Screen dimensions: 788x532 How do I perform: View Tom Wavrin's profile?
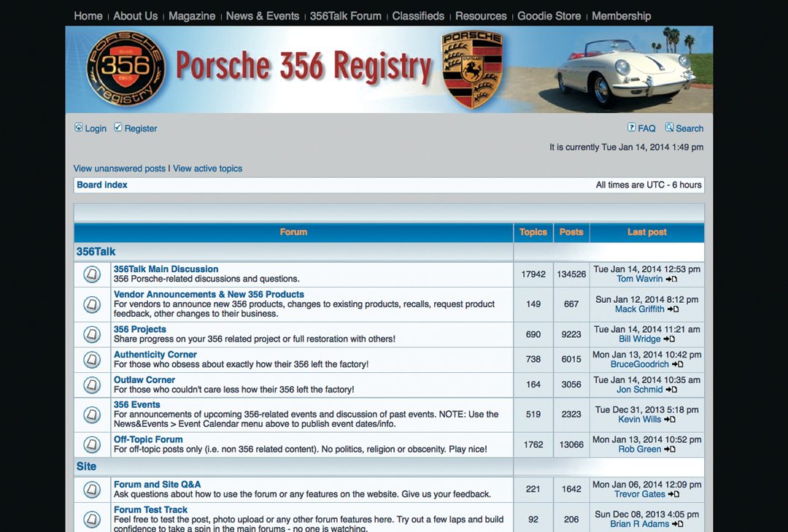640,279
